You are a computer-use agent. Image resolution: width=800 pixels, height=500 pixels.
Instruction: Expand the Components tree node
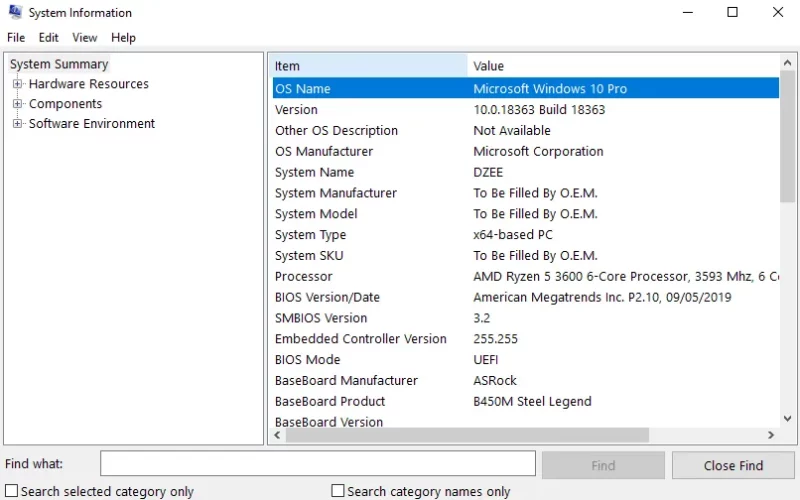point(17,104)
